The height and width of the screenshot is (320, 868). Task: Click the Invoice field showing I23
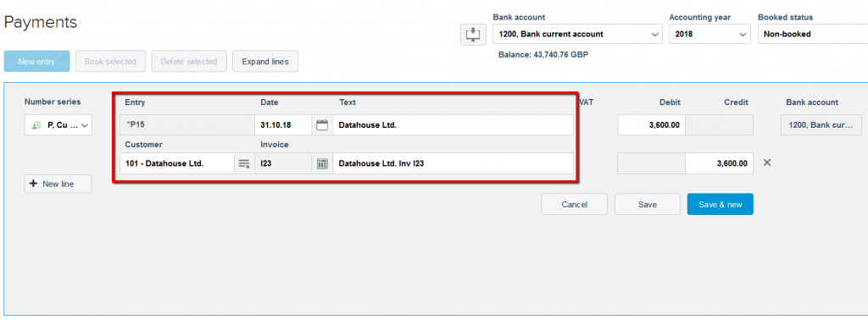(x=283, y=163)
